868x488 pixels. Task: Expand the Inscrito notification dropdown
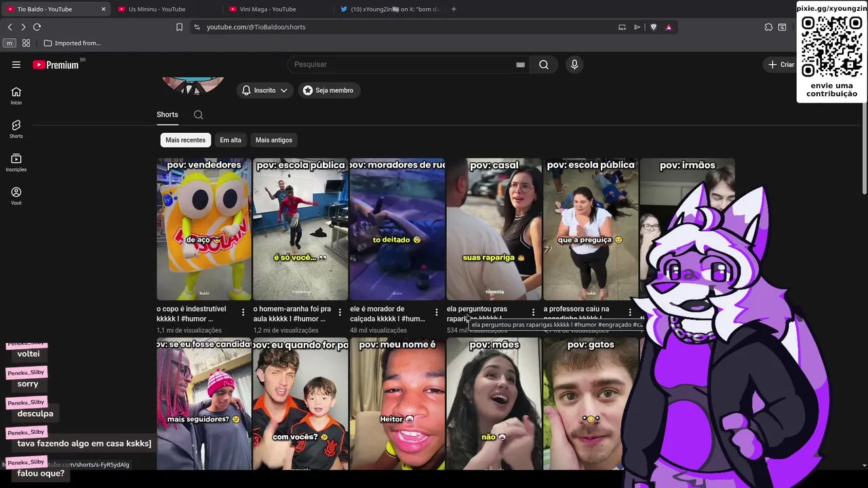264,90
